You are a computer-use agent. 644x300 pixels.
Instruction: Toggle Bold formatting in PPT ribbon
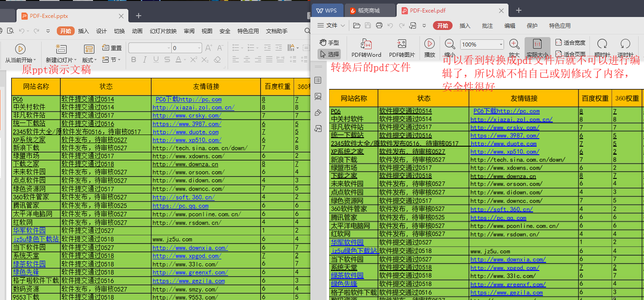[133, 59]
